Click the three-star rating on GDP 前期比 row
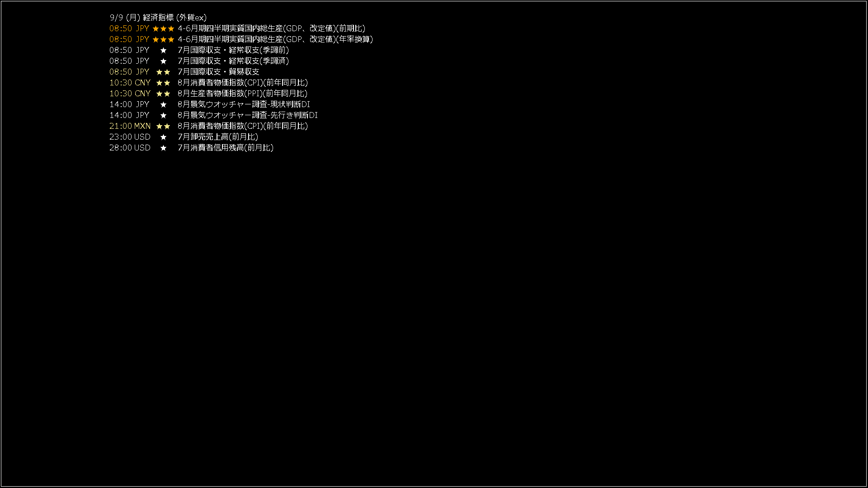This screenshot has height=488, width=868. (163, 28)
